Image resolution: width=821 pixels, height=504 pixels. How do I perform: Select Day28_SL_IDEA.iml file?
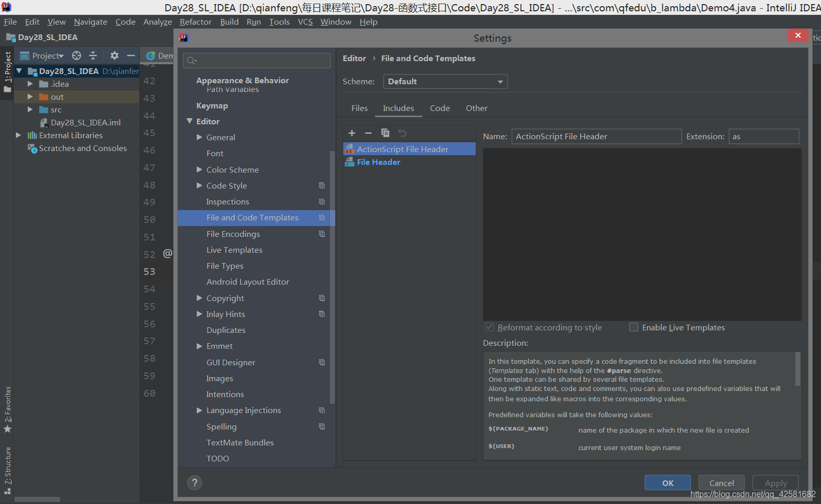[86, 122]
